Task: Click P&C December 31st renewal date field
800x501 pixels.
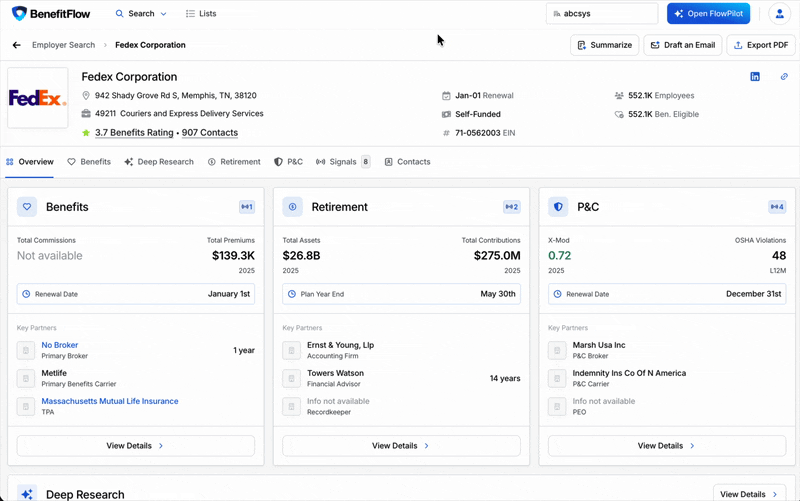Action: click(x=667, y=294)
